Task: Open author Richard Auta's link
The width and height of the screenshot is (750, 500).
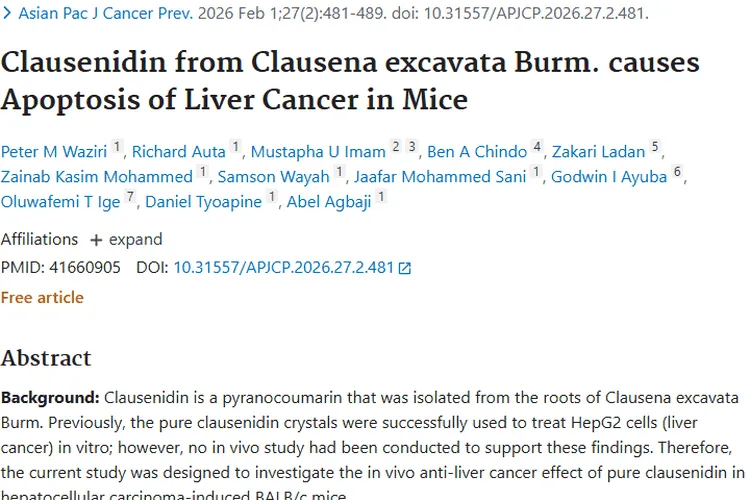Action: click(179, 152)
